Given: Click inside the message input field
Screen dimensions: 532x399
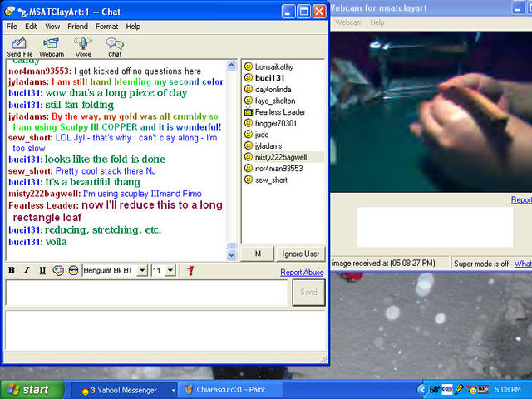Looking at the screenshot, I should [x=146, y=293].
